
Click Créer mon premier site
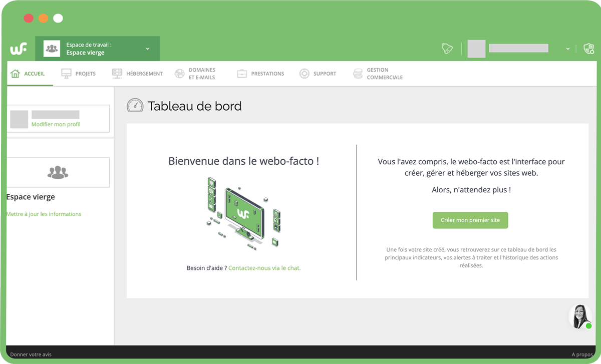pyautogui.click(x=470, y=220)
